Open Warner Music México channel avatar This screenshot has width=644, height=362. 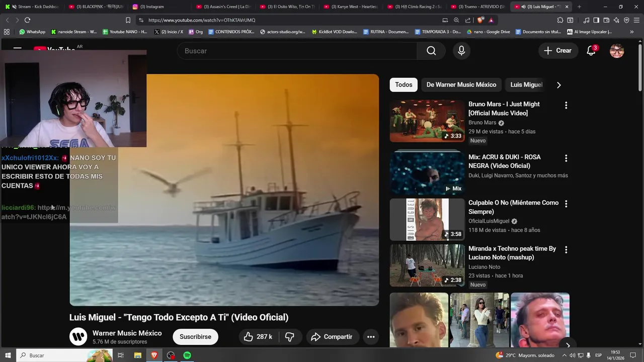click(x=78, y=336)
